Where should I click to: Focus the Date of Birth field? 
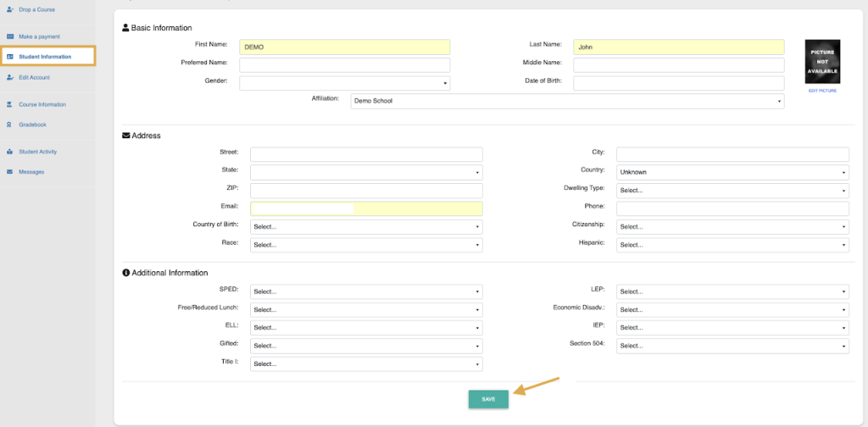[678, 83]
